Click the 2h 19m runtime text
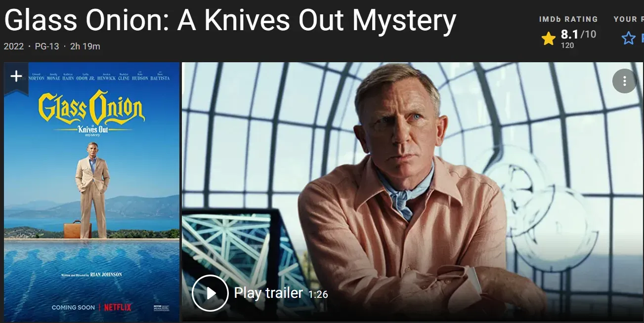The width and height of the screenshot is (644, 323). 85,46
